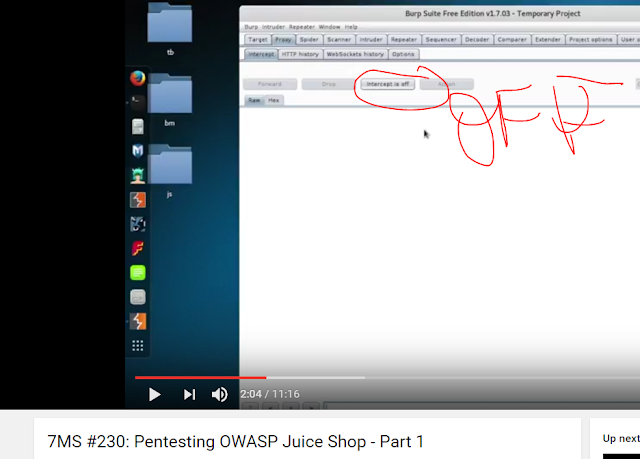Viewport: 640px width, 459px height.
Task: Seek on the video progress bar
Action: 387,378
